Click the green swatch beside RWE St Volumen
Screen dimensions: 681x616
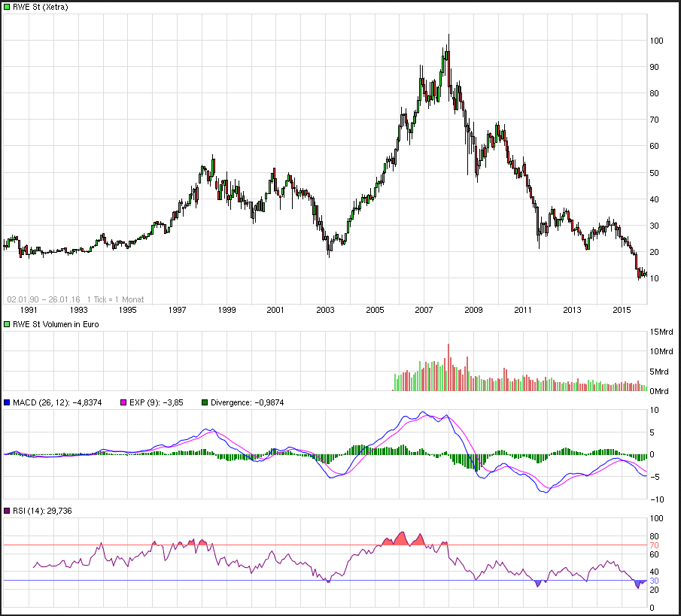[x=7, y=324]
